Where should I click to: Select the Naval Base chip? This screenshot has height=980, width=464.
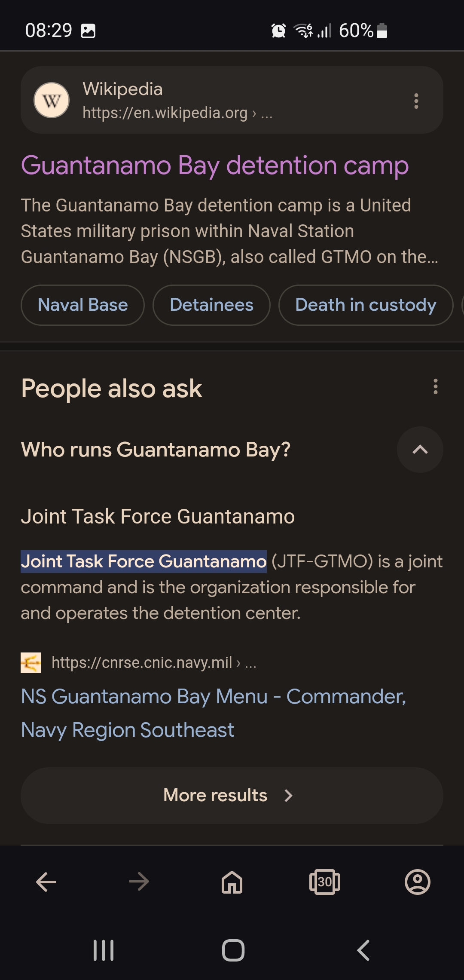(82, 305)
